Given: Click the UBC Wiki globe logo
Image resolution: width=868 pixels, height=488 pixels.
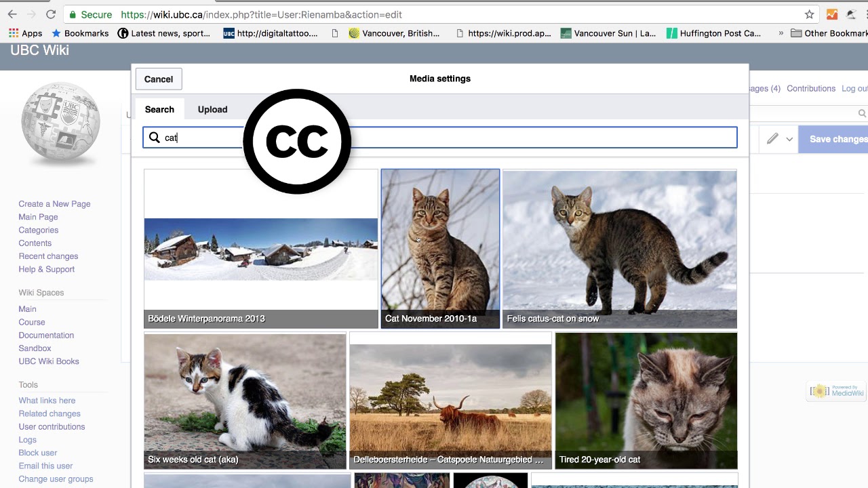Looking at the screenshot, I should [60, 124].
